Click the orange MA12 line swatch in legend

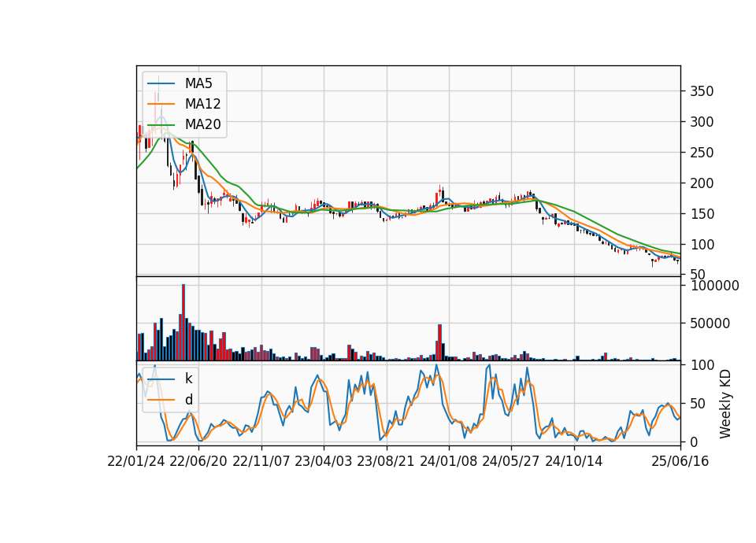tap(161, 104)
